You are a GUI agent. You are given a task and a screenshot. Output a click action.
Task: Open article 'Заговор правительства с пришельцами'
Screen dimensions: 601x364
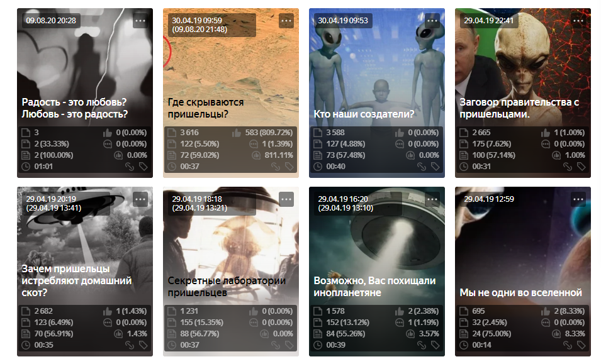pyautogui.click(x=519, y=108)
